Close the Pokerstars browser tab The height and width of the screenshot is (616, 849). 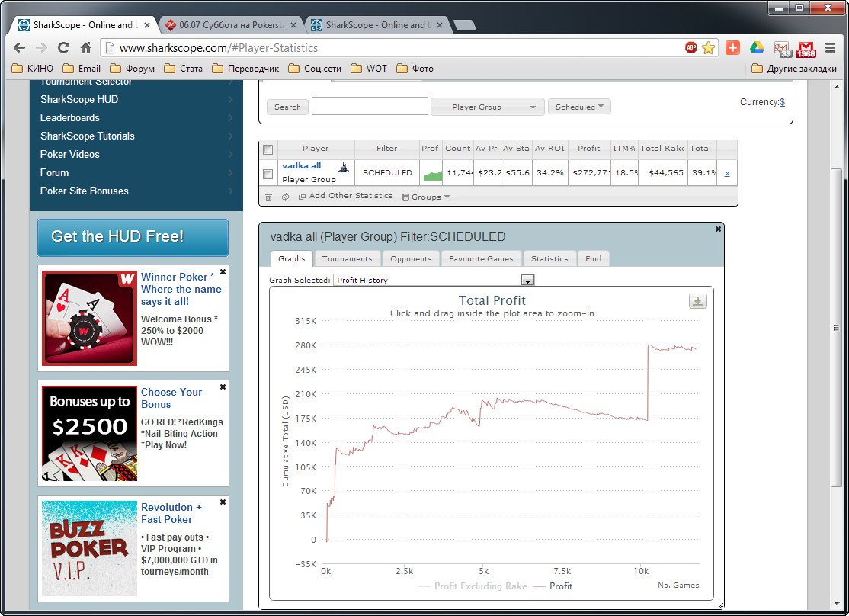point(293,25)
